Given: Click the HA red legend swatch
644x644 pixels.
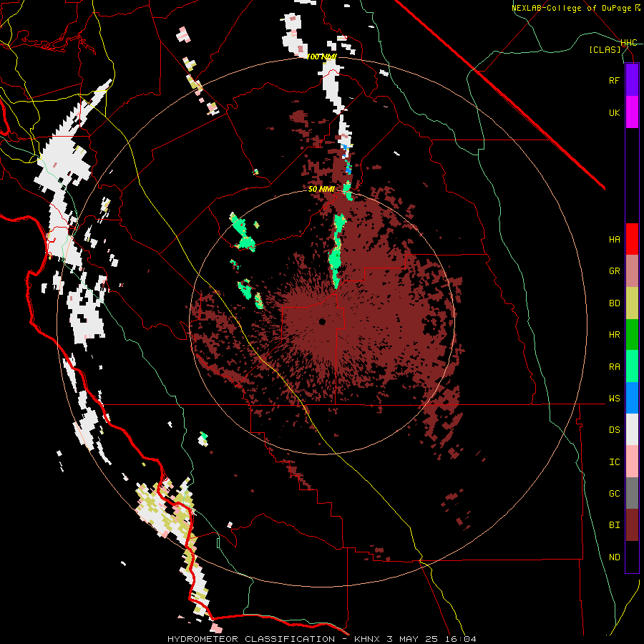Looking at the screenshot, I should [632, 239].
